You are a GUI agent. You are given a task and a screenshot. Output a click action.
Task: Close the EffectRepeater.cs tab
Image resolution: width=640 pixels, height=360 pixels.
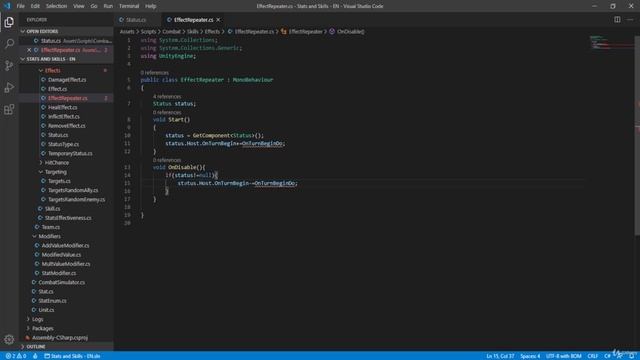(x=218, y=20)
